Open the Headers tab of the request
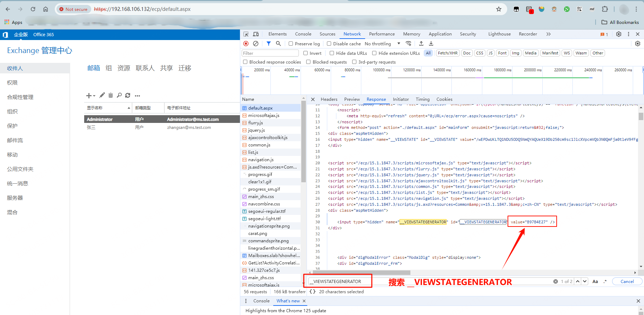 tap(329, 99)
